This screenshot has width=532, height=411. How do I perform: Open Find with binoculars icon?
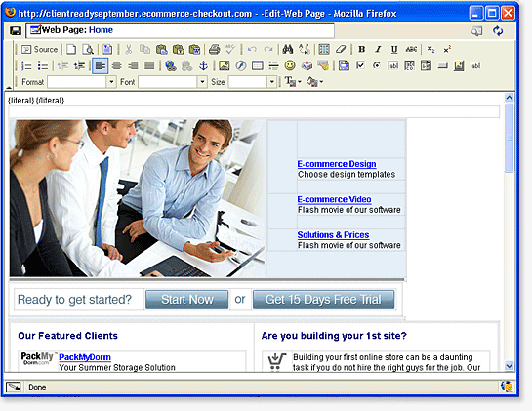[288, 50]
